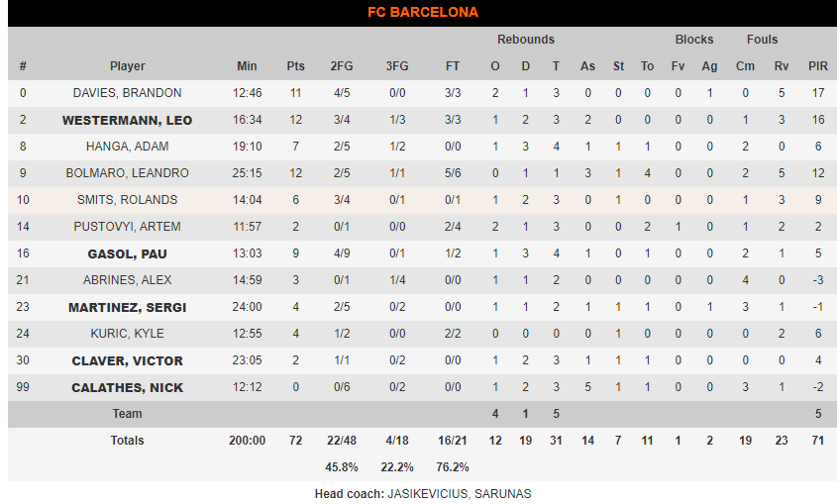Open the DAVIES, BRANDON player link
Viewport: 837px width, 504px height.
127,93
